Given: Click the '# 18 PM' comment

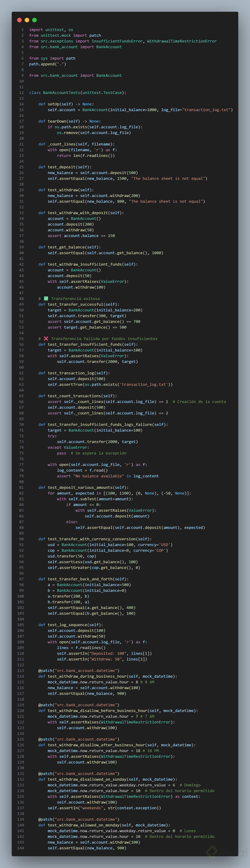Looking at the screenshot, I should coord(151,751).
